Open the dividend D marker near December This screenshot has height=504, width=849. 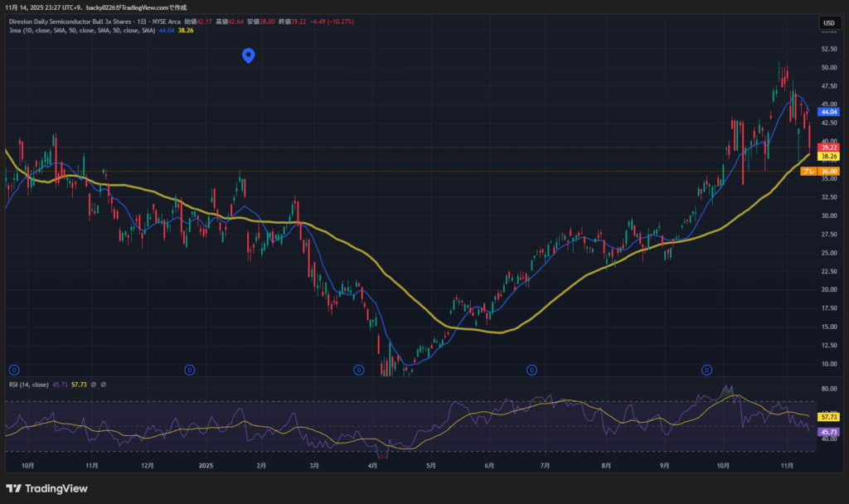pos(190,369)
